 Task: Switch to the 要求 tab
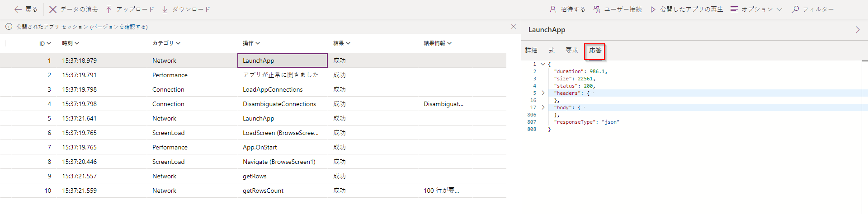click(x=572, y=51)
